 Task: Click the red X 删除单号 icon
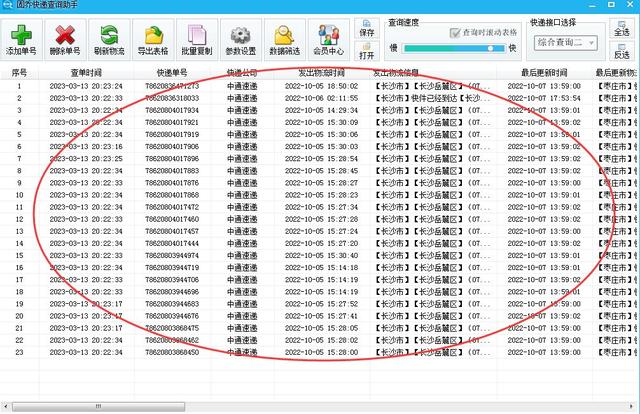pyautogui.click(x=65, y=40)
